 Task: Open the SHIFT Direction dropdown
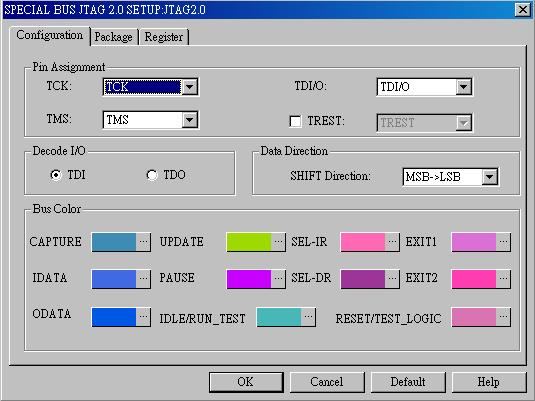490,177
